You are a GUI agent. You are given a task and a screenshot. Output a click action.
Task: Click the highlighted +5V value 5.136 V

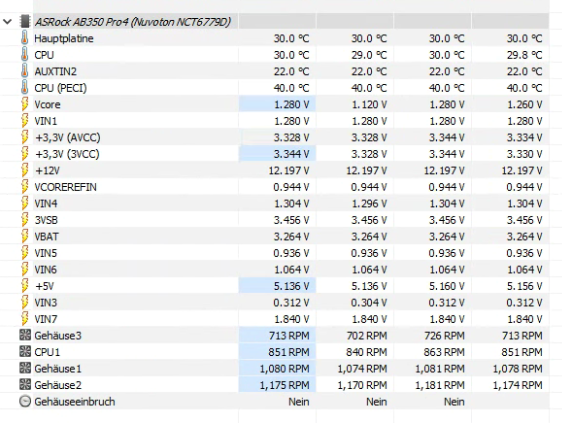291,286
